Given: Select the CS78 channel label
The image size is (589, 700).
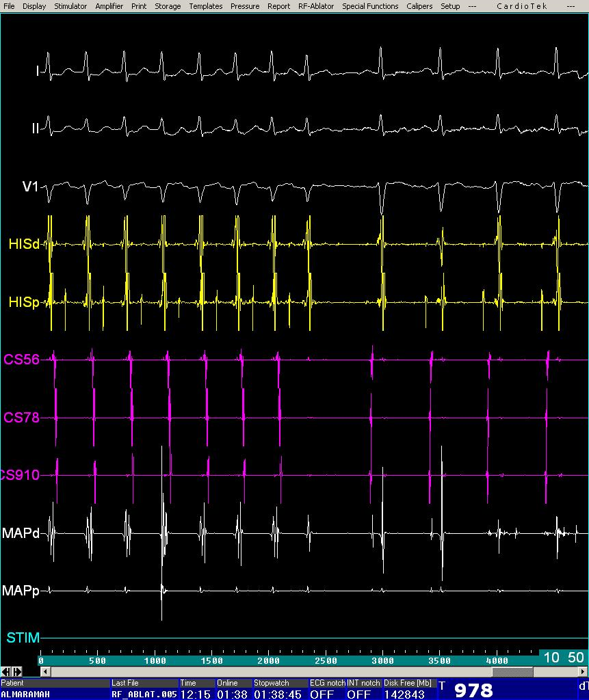Looking at the screenshot, I should pyautogui.click(x=21, y=418).
